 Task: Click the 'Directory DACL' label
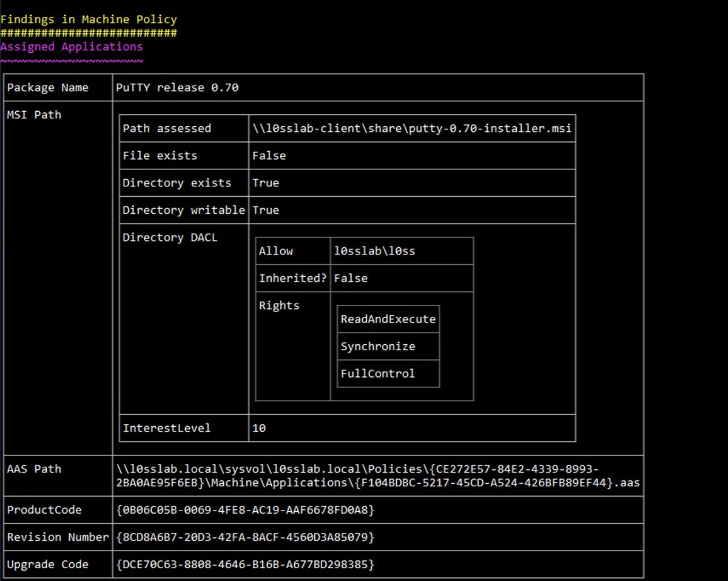[170, 237]
